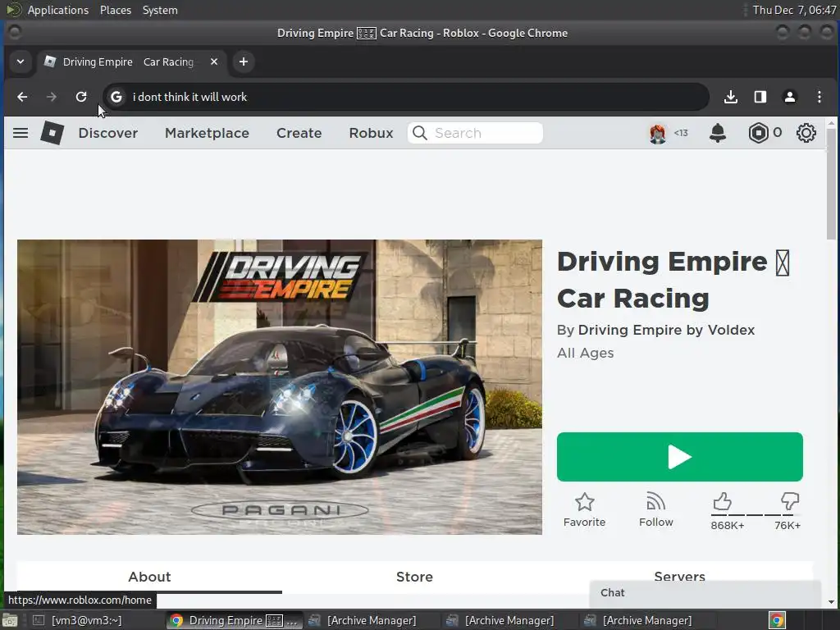Dislike the game with thumbs down
This screenshot has width=840, height=630.
coord(790,501)
